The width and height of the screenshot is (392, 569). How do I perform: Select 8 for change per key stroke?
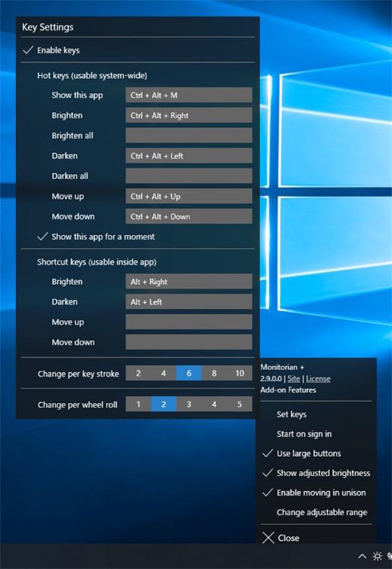pos(214,373)
